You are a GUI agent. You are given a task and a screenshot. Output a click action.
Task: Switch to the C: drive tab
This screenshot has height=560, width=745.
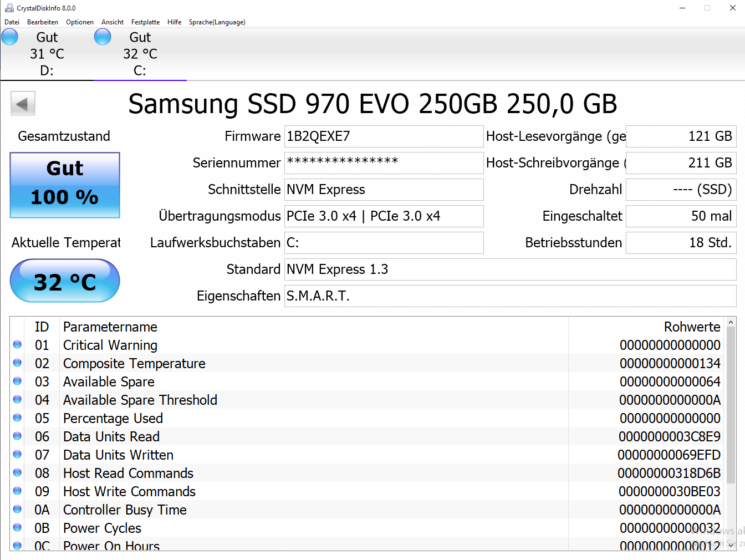pos(140,54)
